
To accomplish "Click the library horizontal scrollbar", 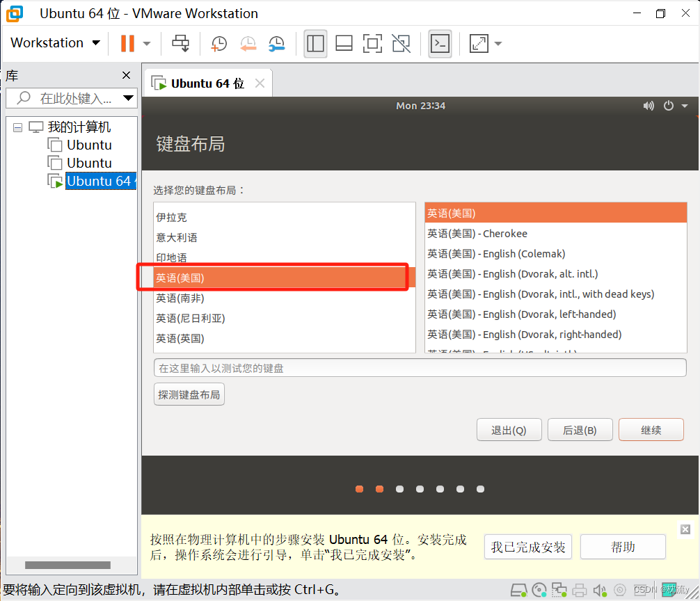I will [67, 565].
